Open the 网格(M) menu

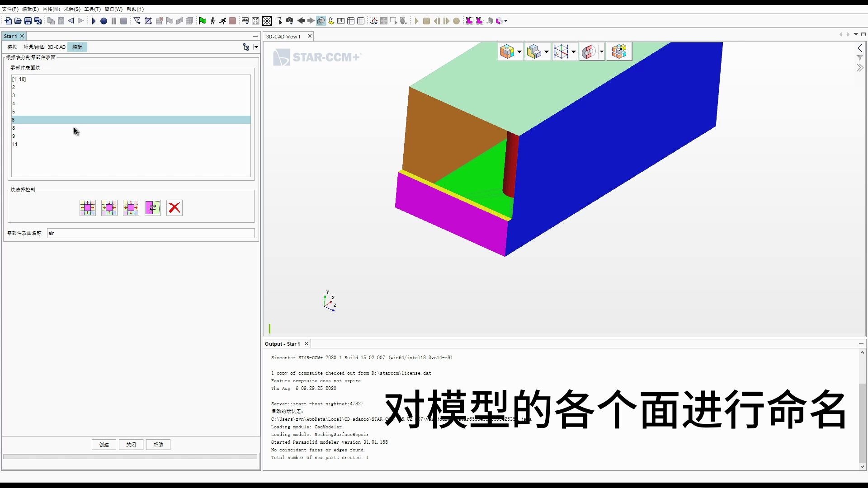(51, 9)
